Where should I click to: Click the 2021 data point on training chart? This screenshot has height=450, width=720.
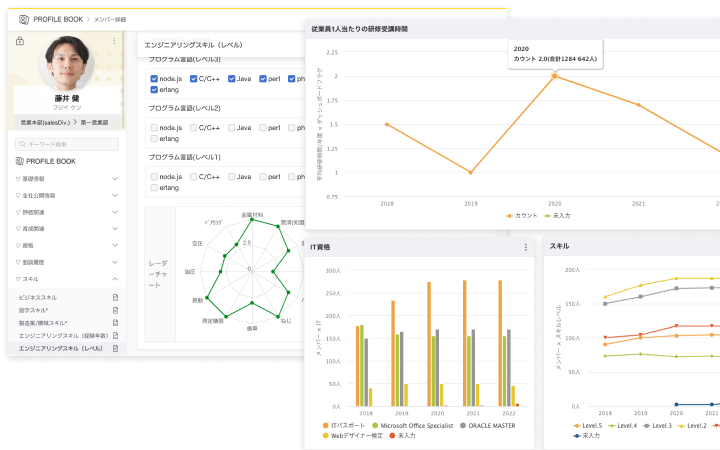[639, 105]
